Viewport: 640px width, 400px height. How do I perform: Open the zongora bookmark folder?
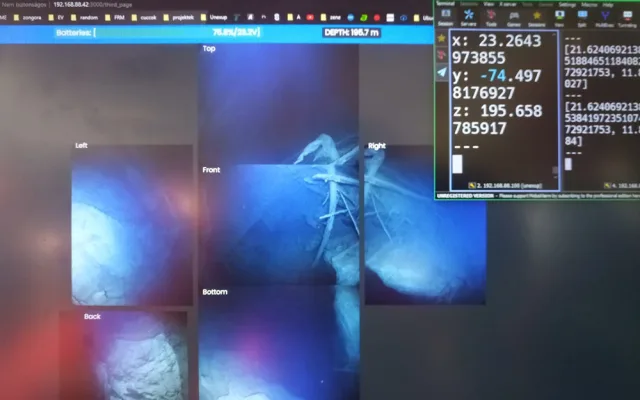click(28, 18)
